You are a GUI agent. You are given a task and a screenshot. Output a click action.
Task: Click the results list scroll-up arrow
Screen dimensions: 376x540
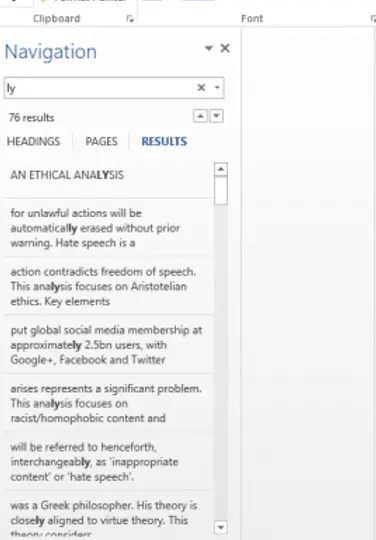click(x=221, y=169)
